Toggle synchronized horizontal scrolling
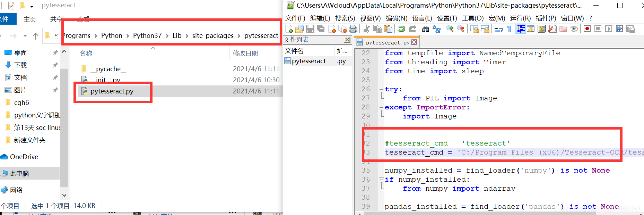This screenshot has height=215, width=644. coord(485,29)
